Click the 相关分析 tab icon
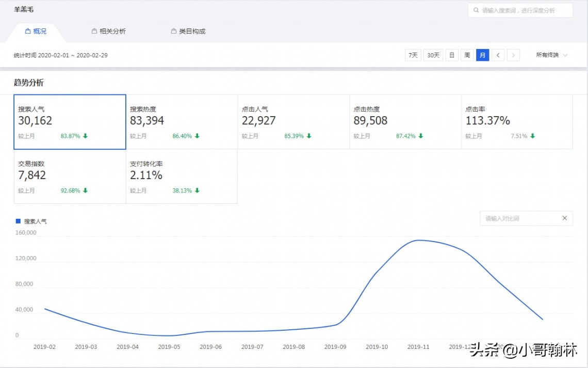 pos(94,31)
